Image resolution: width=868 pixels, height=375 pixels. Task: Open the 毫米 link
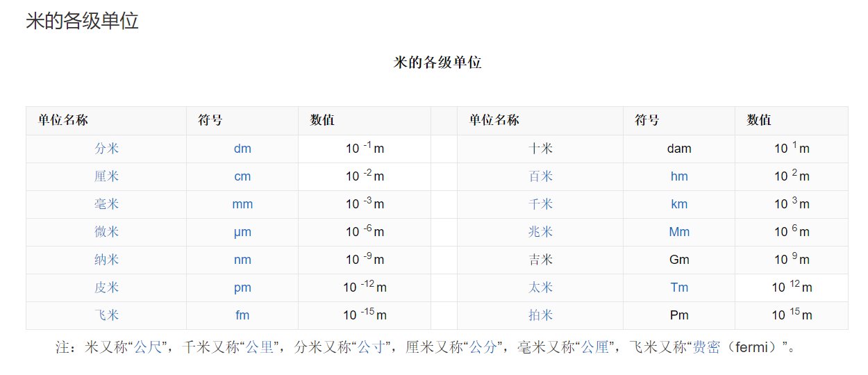[x=106, y=204]
